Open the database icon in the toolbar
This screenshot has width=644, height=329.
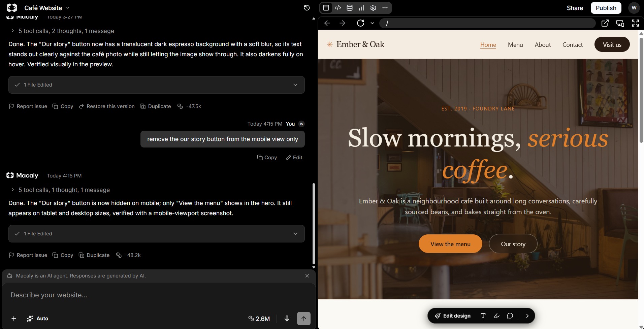coord(350,8)
